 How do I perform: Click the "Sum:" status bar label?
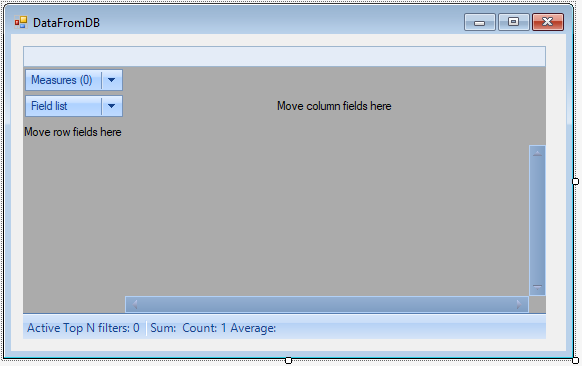point(163,328)
